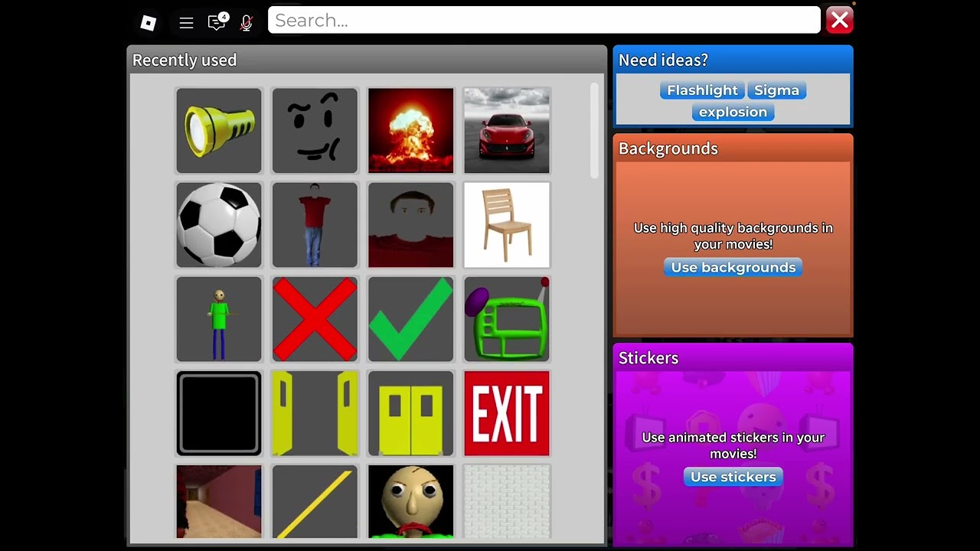Click the Need ideas? heading
The width and height of the screenshot is (980, 551).
click(663, 60)
